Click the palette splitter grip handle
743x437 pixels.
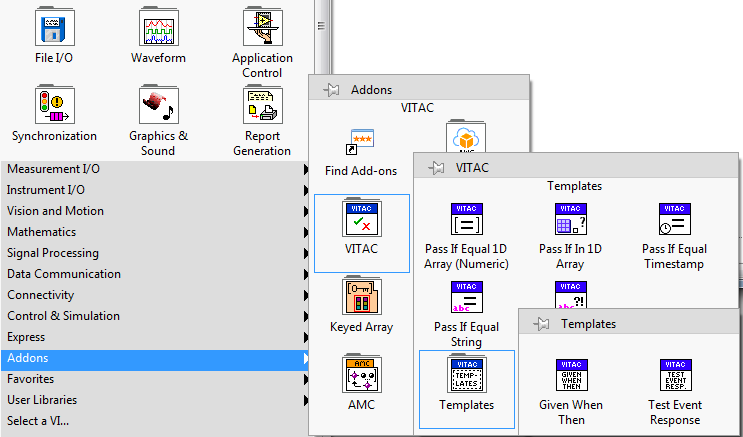(321, 26)
